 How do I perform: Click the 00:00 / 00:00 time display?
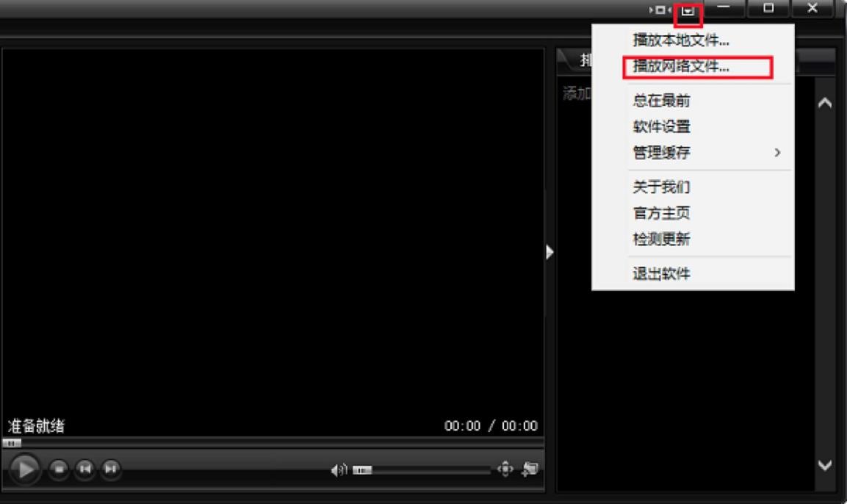491,426
